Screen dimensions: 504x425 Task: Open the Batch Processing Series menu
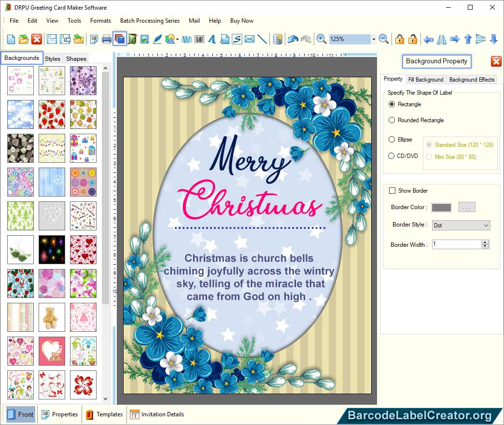(x=150, y=21)
